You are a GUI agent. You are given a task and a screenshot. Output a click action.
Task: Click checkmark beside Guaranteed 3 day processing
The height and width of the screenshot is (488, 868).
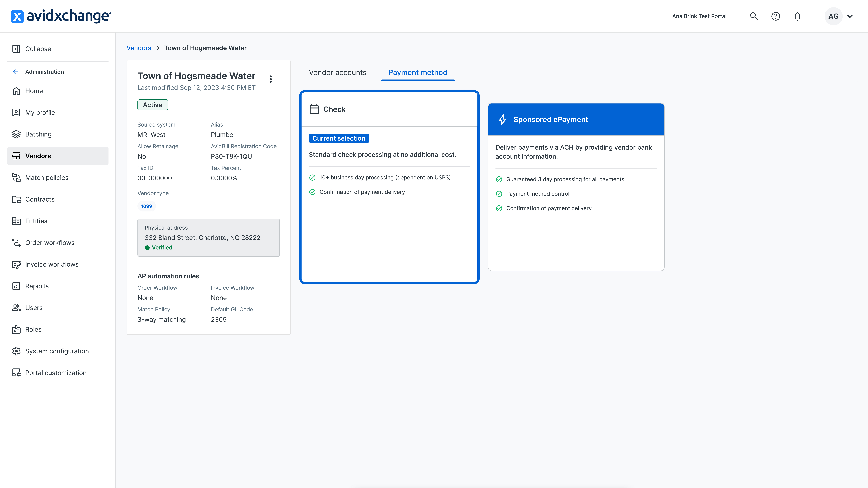coord(499,179)
